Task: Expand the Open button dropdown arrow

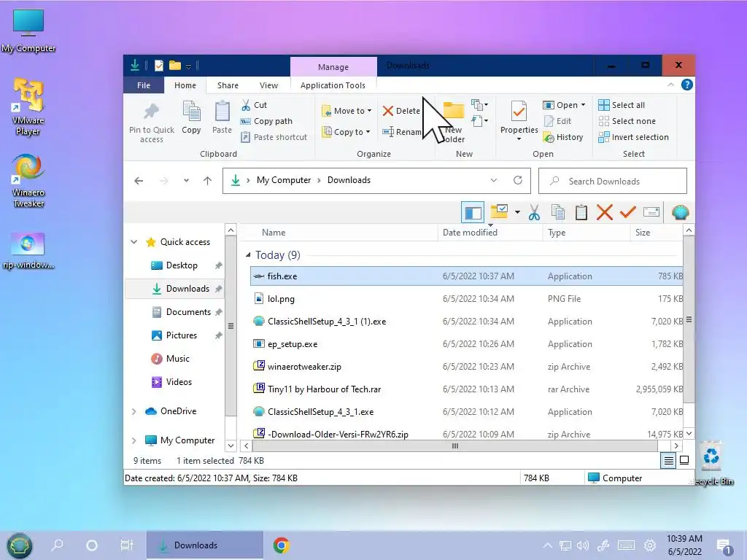Action: tap(583, 105)
